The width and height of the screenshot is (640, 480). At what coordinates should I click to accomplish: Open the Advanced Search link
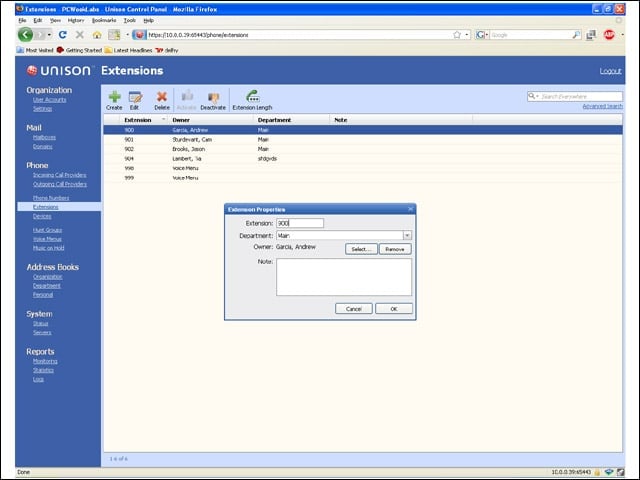pos(602,106)
